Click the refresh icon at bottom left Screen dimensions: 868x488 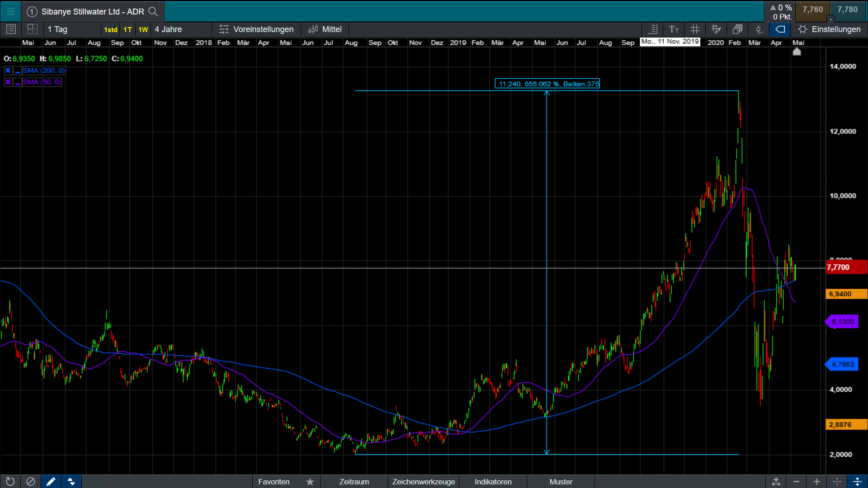[x=10, y=482]
